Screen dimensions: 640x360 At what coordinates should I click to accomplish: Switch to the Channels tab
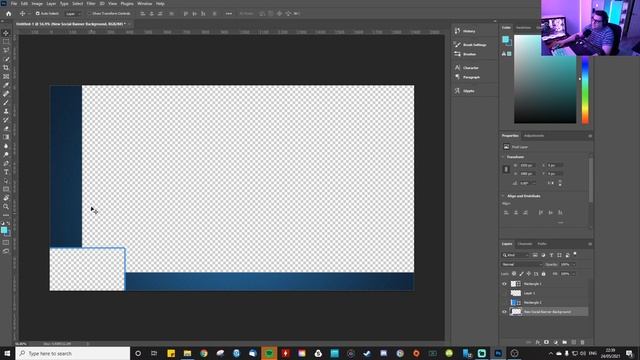click(x=525, y=244)
